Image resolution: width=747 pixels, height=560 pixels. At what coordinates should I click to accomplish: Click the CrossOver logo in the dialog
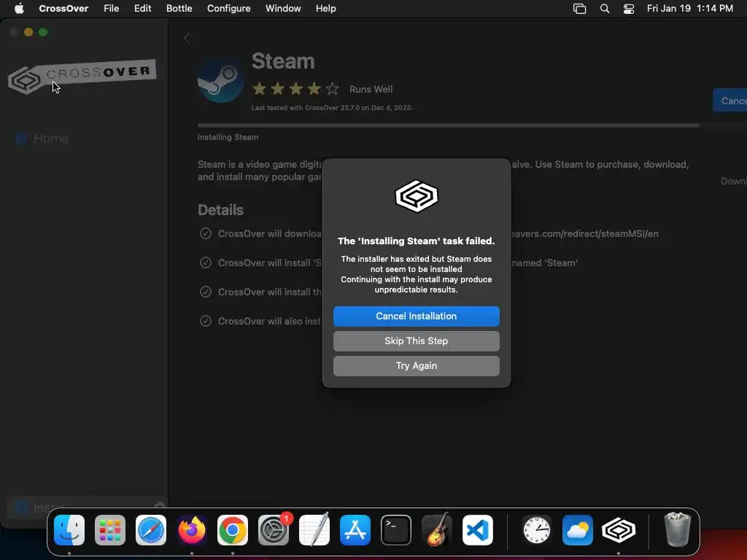click(417, 195)
